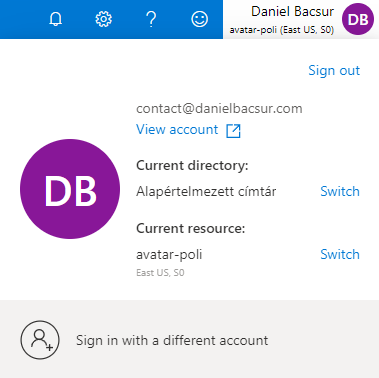Open the help question mark
This screenshot has width=379, height=378.
pos(151,19)
